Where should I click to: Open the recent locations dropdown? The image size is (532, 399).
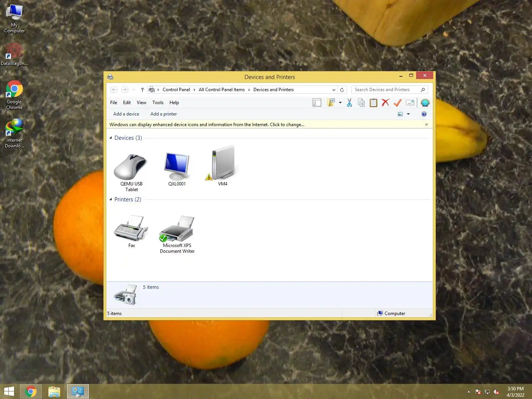(134, 90)
